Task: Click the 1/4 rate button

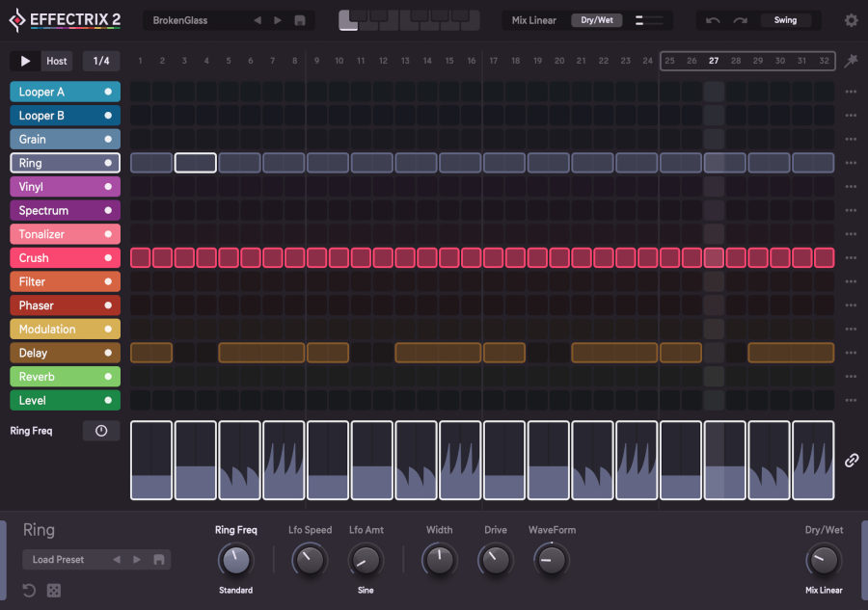Action: (x=100, y=60)
